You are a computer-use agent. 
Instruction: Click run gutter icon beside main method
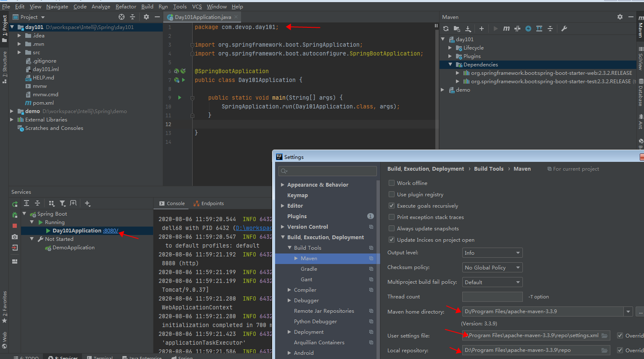[180, 98]
